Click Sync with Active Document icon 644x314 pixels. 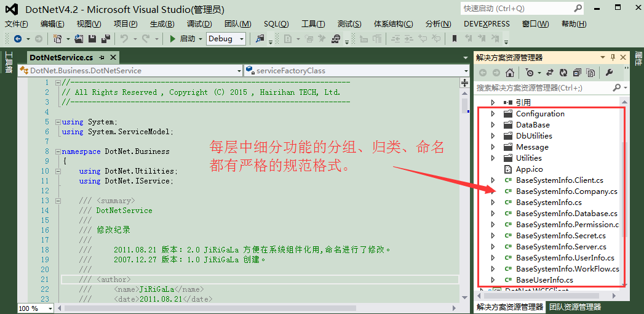[x=551, y=73]
